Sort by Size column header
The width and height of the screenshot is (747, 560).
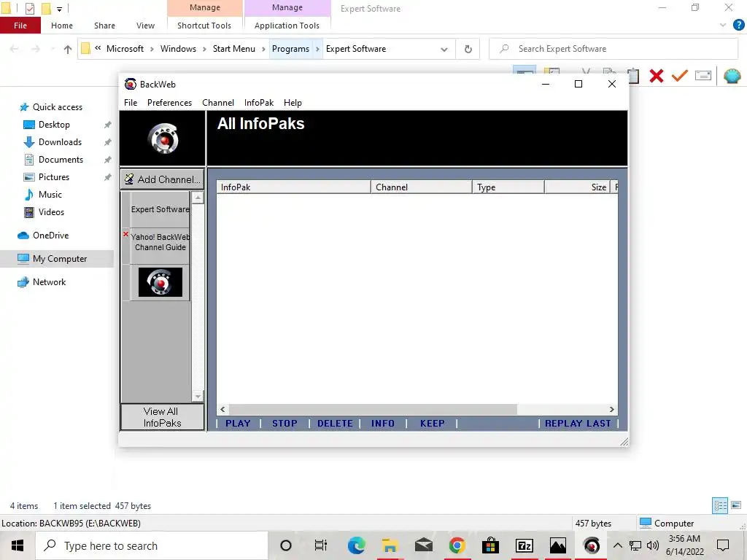[577, 187]
